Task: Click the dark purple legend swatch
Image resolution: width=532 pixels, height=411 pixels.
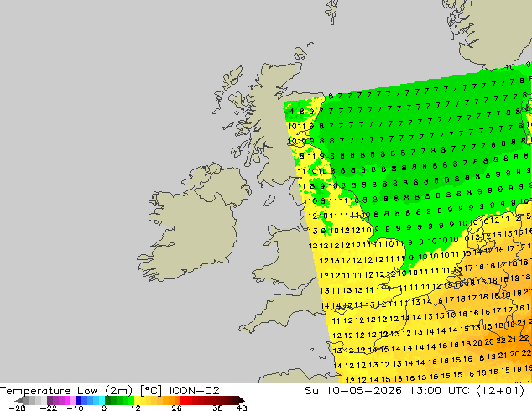Action: tap(50, 400)
